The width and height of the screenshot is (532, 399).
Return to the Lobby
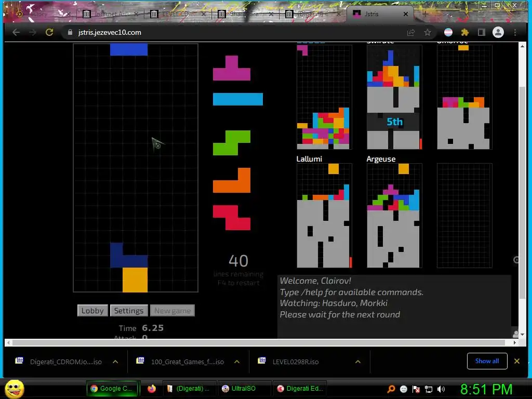pos(92,311)
